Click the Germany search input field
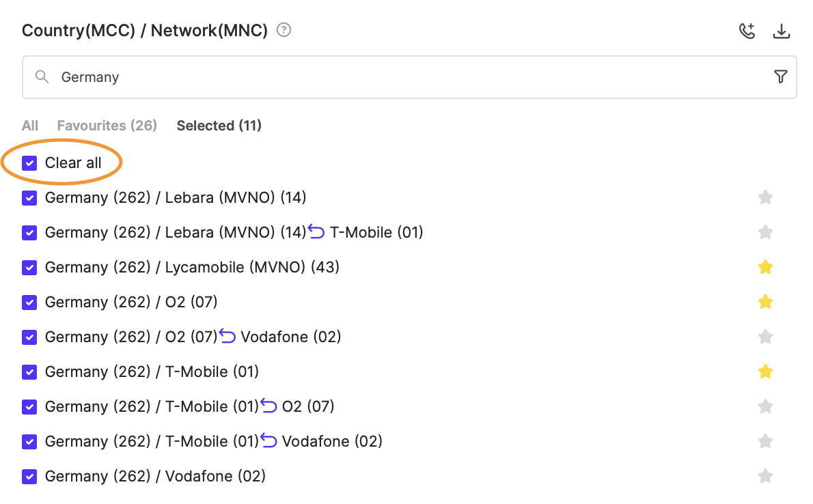 (410, 77)
